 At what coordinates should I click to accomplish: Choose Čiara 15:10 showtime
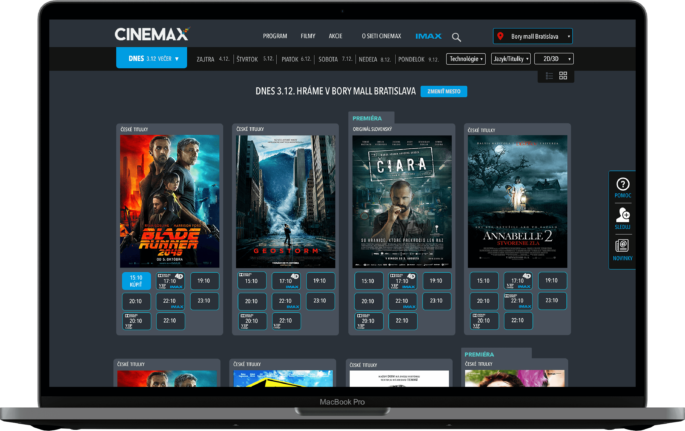(x=368, y=281)
